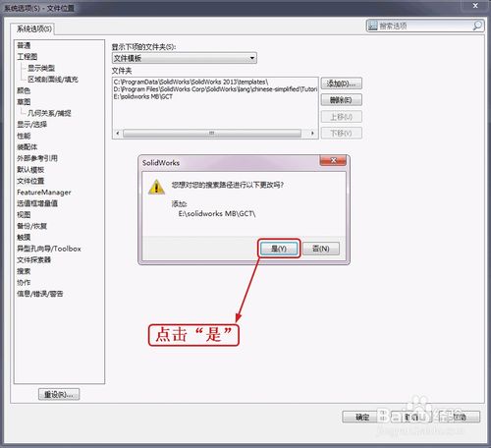Click the folder list horizontal scrollbar thumb
This screenshot has height=448, width=491.
[212, 134]
